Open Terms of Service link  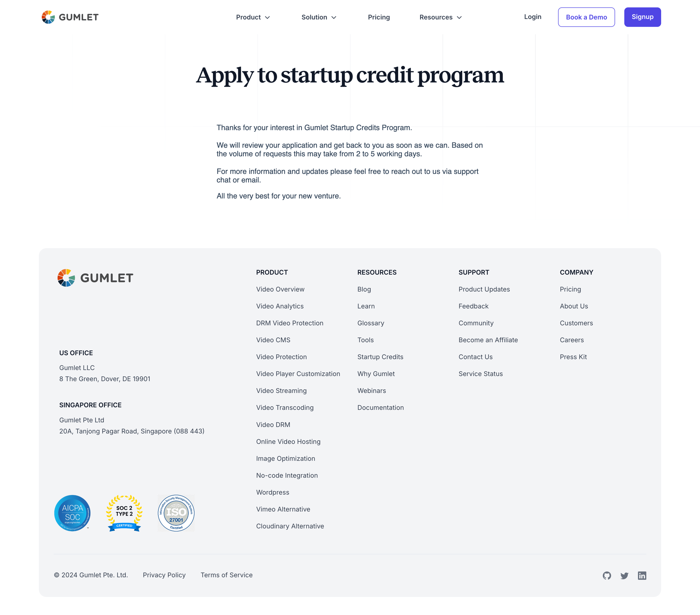(226, 575)
